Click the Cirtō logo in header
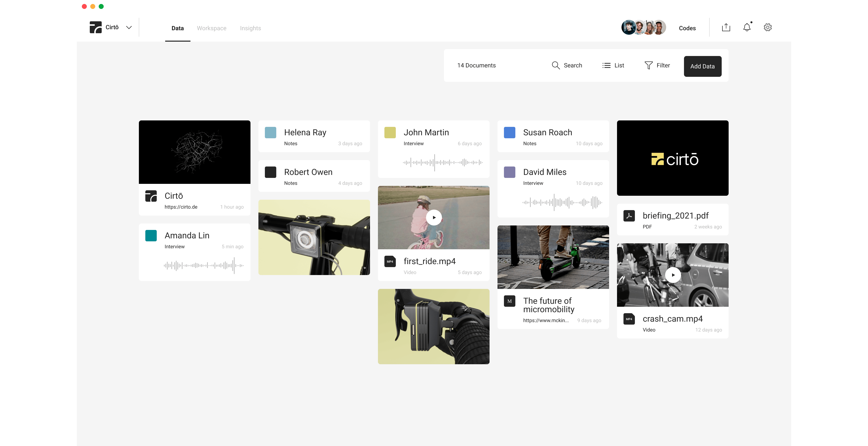 click(x=95, y=27)
